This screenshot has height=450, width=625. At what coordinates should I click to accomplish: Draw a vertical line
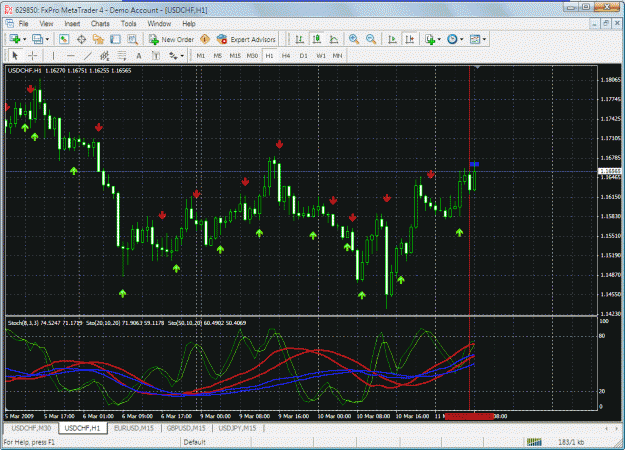point(53,56)
